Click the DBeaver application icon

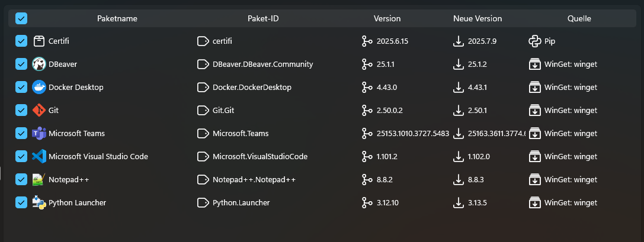(x=39, y=64)
